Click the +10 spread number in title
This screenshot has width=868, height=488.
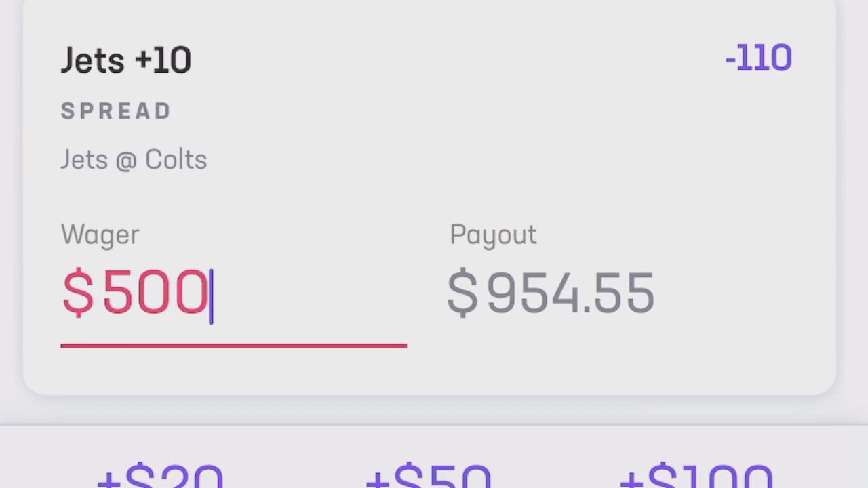coord(163,60)
